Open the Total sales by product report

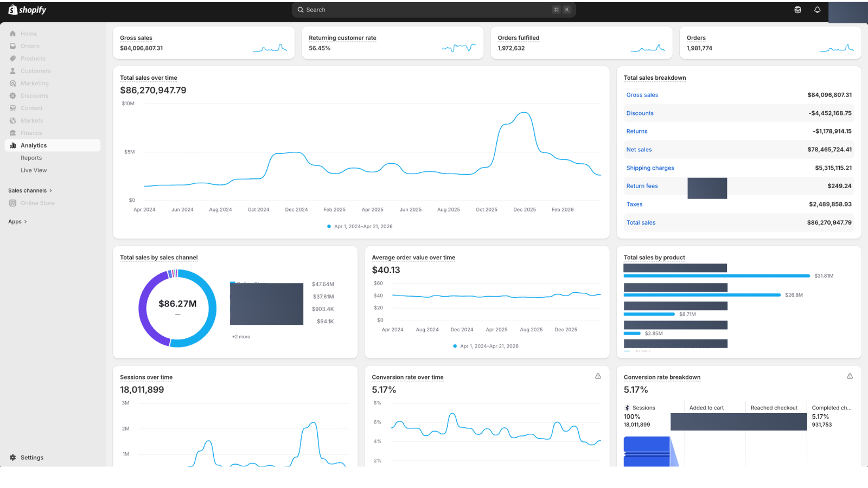pos(654,258)
